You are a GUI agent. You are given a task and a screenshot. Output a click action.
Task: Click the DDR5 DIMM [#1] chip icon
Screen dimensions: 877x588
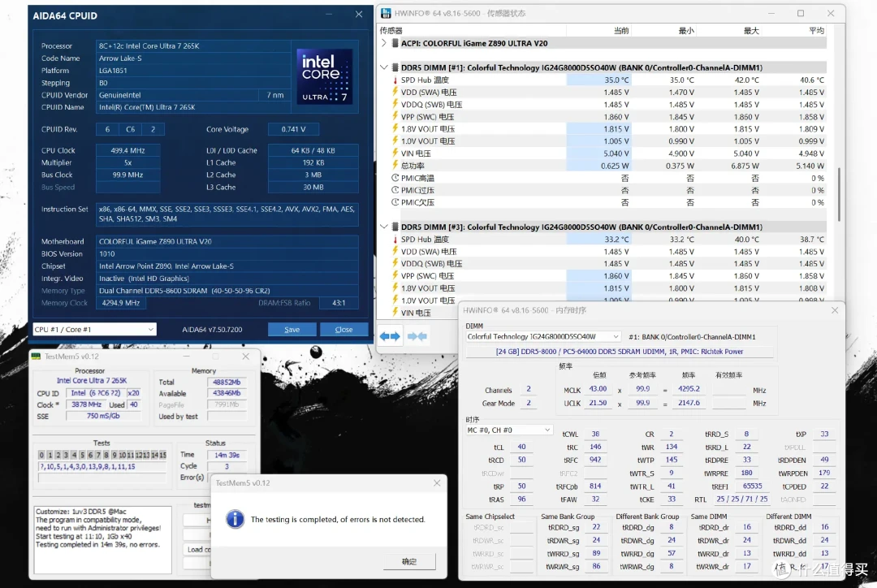(395, 67)
